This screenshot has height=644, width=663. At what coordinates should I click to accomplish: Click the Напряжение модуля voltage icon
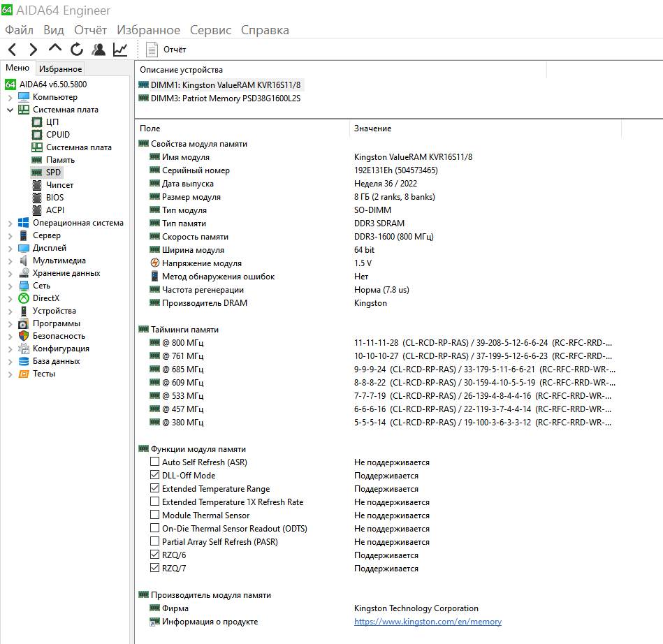(155, 263)
